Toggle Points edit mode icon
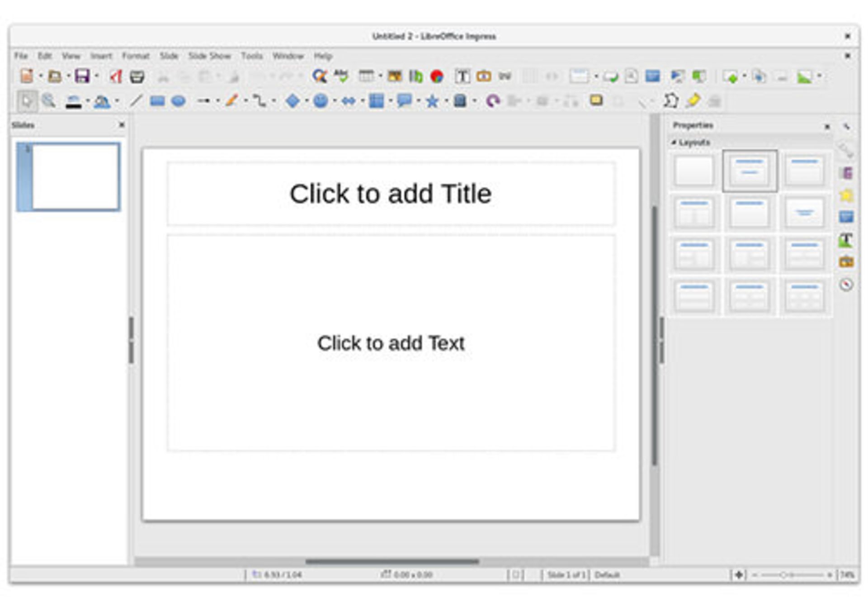The image size is (868, 608). (x=670, y=101)
